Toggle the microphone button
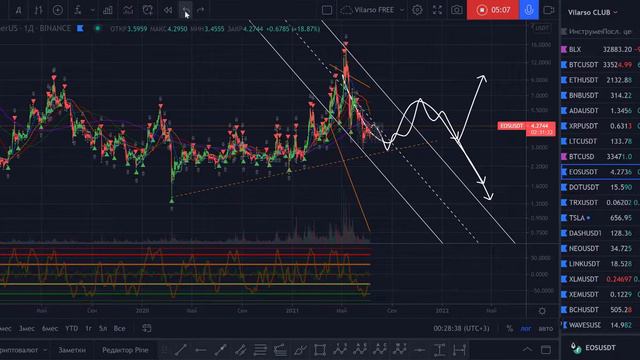Image resolution: width=640 pixels, height=360 pixels. [529, 10]
